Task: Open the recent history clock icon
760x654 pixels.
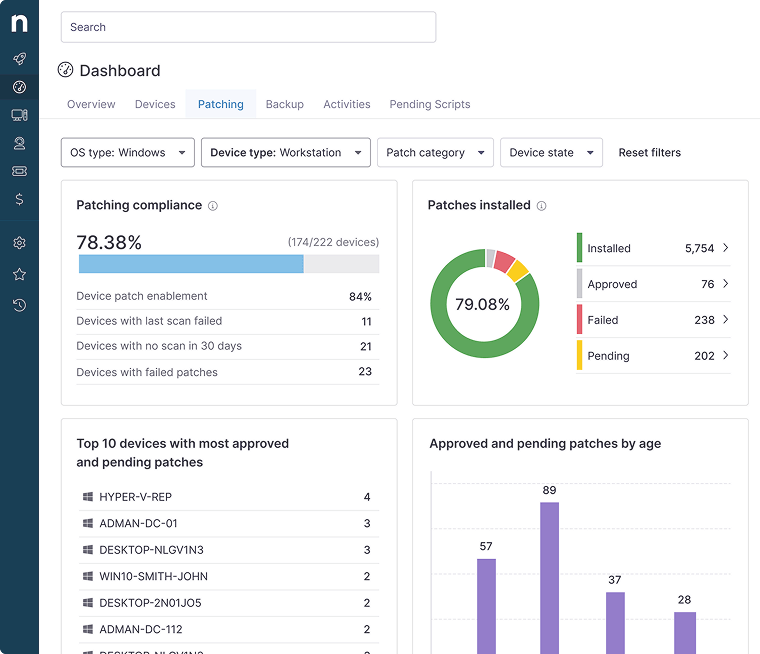Action: pyautogui.click(x=19, y=305)
